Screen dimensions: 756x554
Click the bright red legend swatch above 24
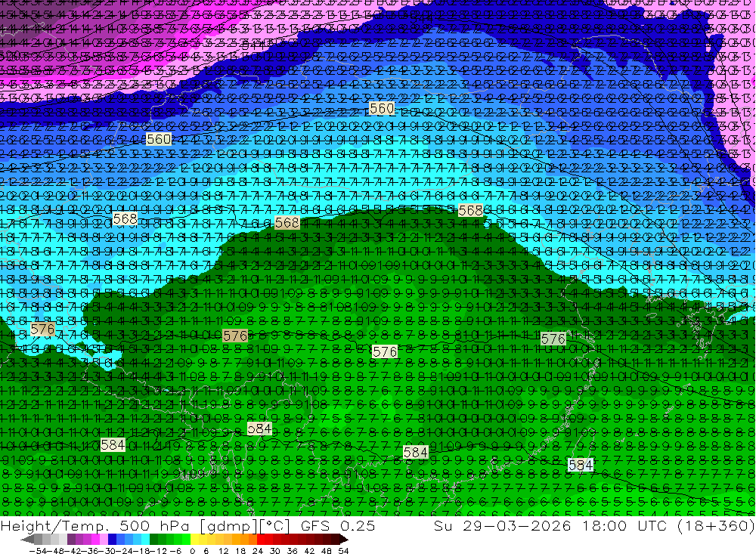point(260,540)
